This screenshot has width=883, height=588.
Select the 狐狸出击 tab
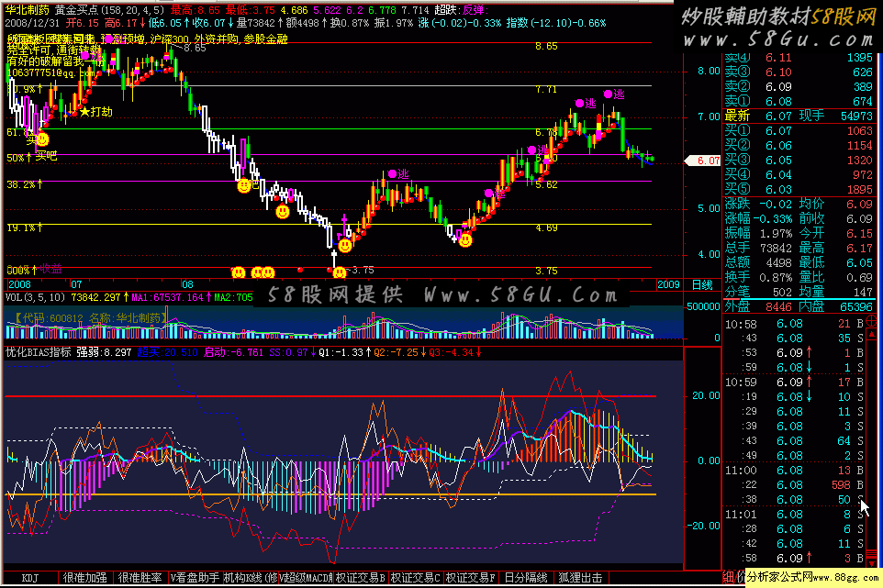pyautogui.click(x=581, y=578)
